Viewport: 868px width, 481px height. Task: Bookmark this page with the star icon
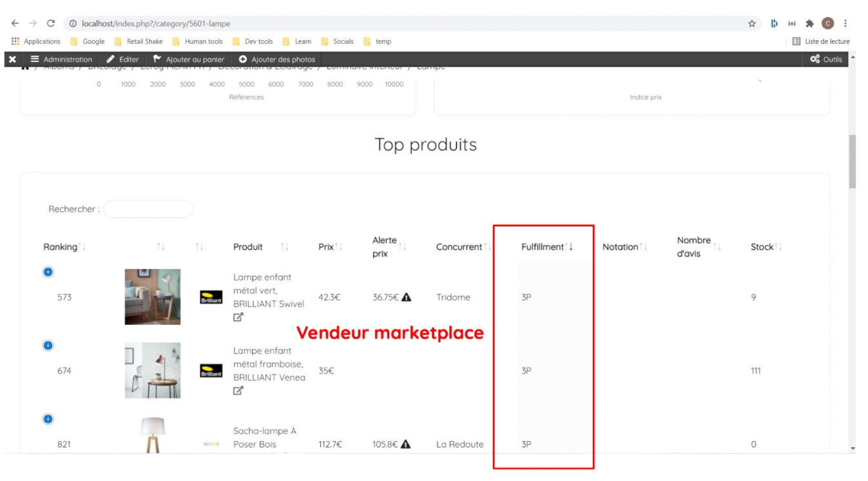[751, 24]
